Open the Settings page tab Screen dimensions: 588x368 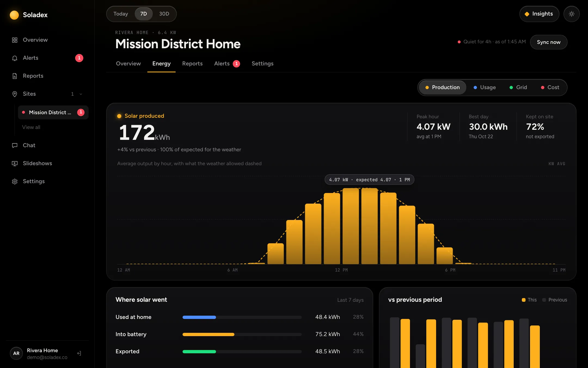point(262,64)
